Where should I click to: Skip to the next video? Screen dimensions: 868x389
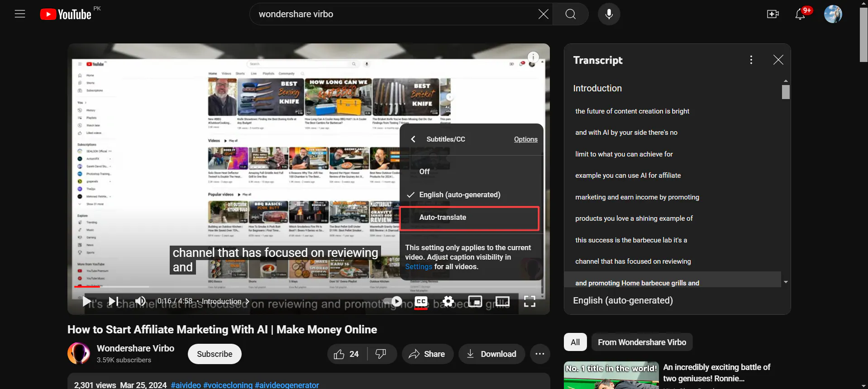113,301
